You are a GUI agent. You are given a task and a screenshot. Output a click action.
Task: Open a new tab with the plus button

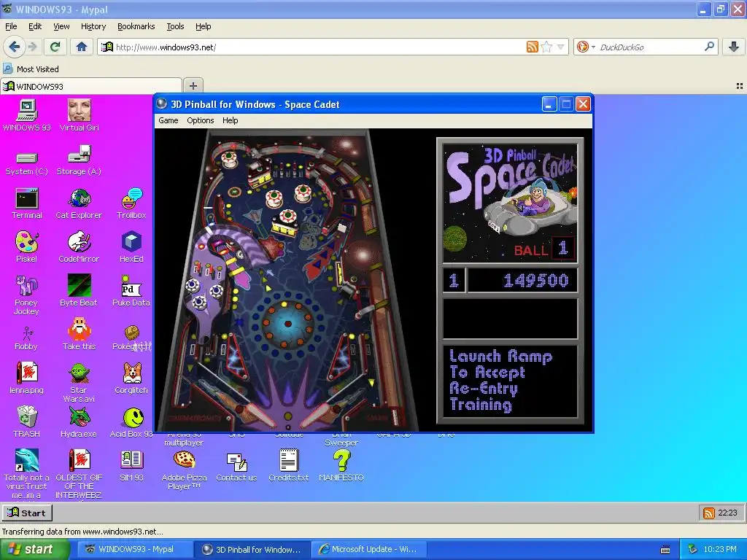pos(193,86)
